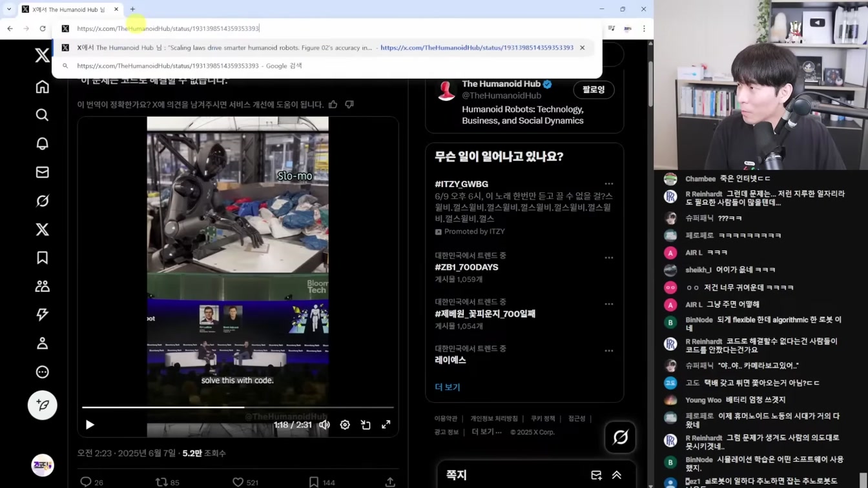The width and height of the screenshot is (868, 488).
Task: Open The Humanoid Hub profile name
Action: (x=501, y=84)
